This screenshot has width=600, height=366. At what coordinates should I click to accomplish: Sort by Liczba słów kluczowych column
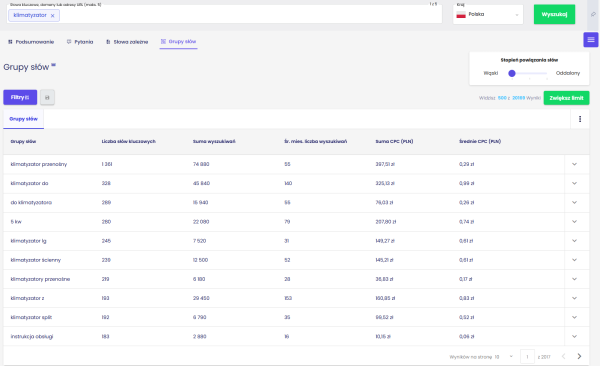point(129,141)
